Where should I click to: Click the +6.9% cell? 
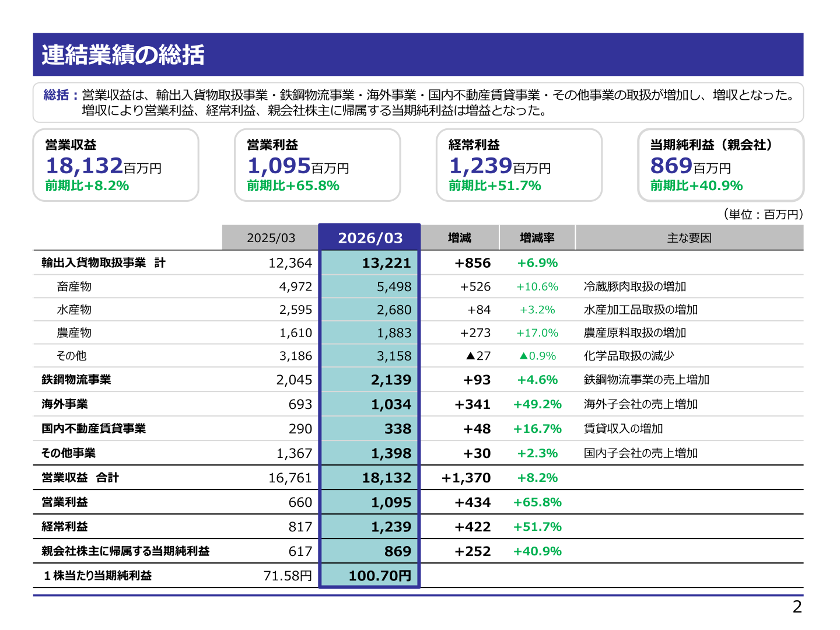(x=537, y=263)
